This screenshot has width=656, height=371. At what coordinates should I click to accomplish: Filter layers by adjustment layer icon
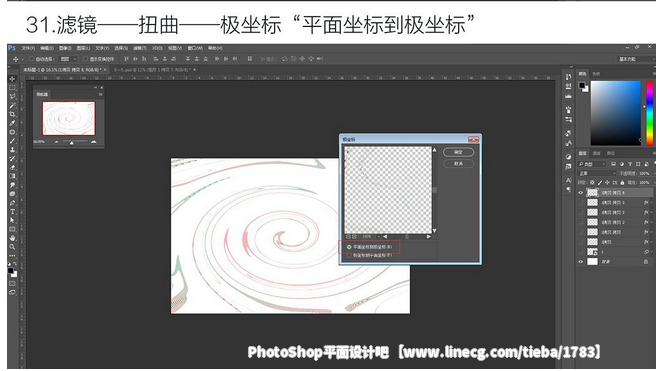pos(622,164)
